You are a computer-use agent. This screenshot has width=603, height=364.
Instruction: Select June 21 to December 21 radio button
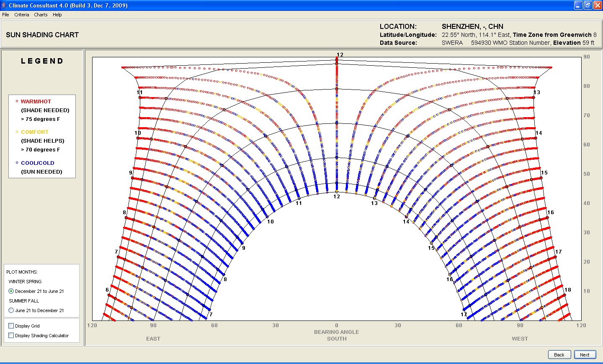point(11,310)
